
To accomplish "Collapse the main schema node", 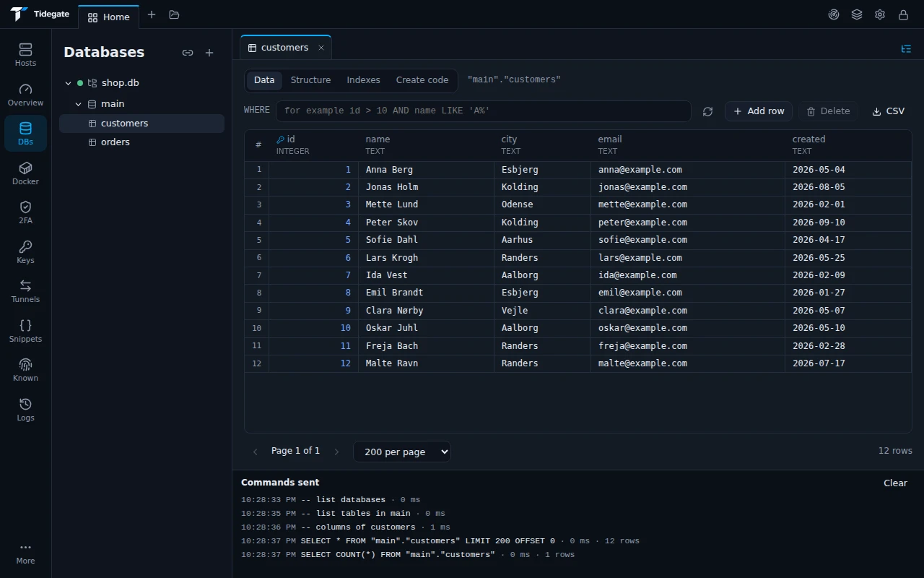I will tap(79, 104).
